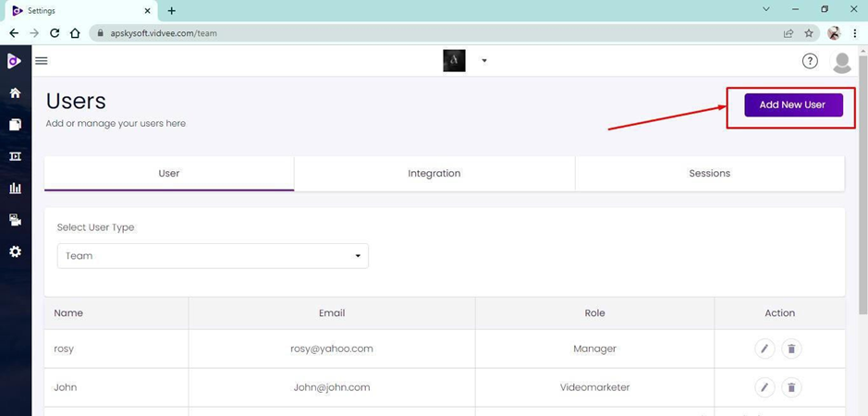
Task: Reload the page
Action: [x=55, y=33]
